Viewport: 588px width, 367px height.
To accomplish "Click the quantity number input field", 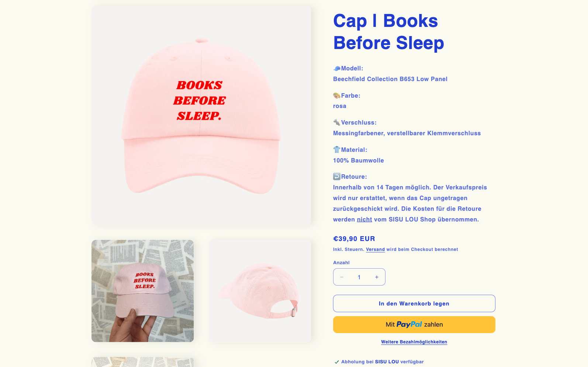I will coord(359,277).
